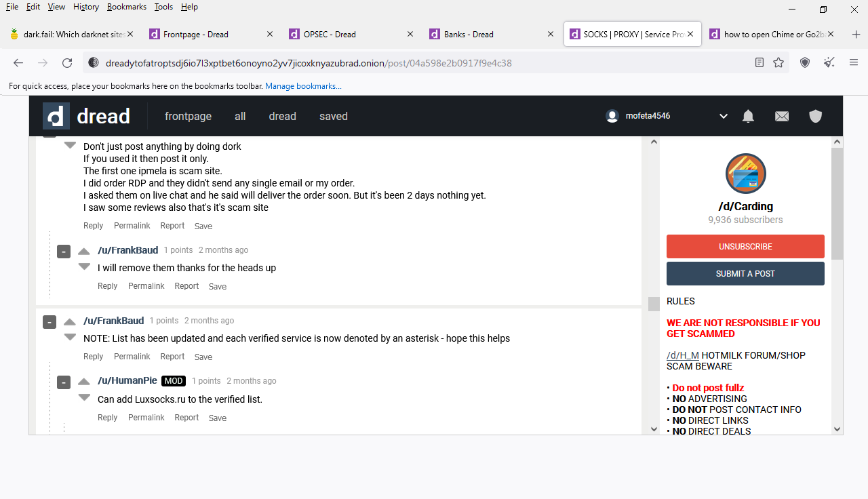Click the browser security shield toolbar icon
This screenshot has width=868, height=499.
pyautogui.click(x=805, y=62)
